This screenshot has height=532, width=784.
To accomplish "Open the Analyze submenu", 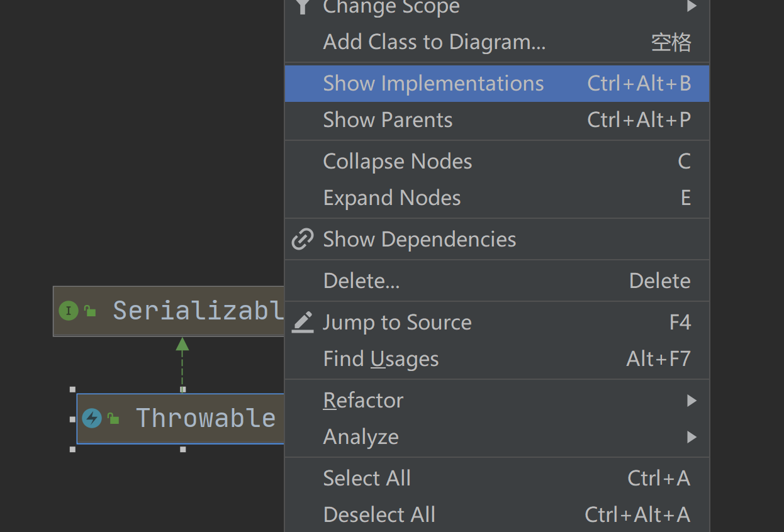I will [361, 436].
